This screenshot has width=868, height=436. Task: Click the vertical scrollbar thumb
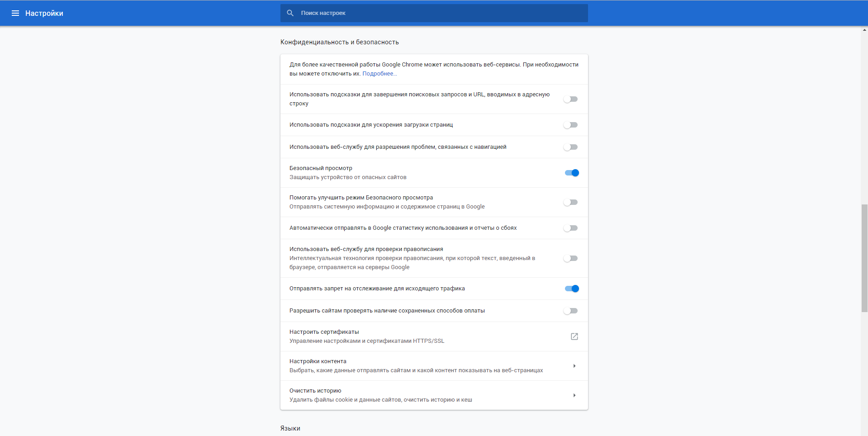tap(864, 258)
